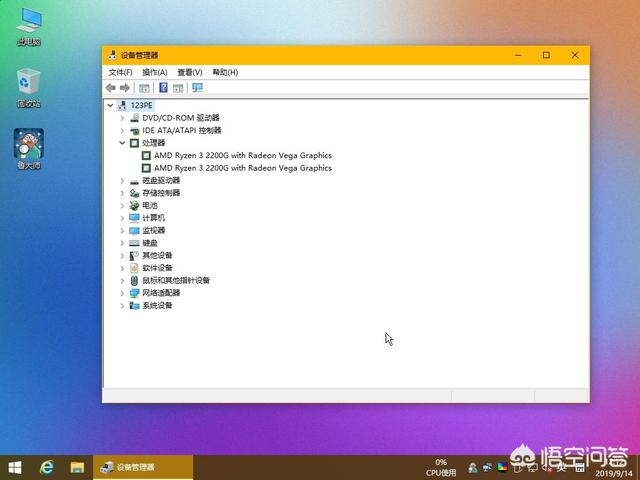Expand the 磁盘驱动器 node

click(x=122, y=180)
